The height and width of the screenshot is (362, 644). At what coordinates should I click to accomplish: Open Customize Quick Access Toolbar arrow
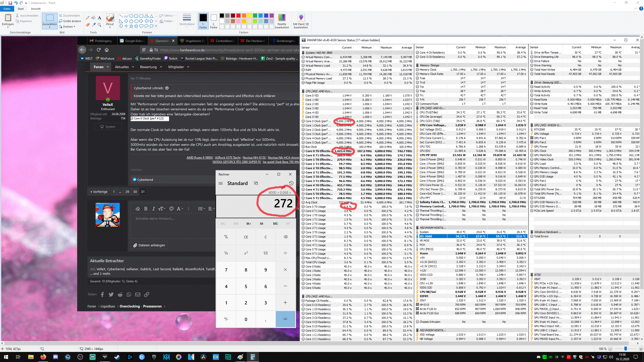(x=26, y=3)
